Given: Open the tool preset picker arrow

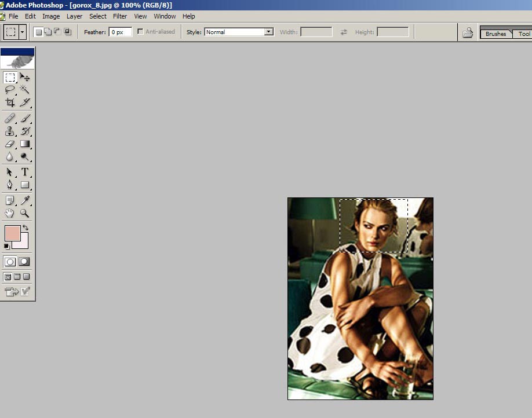Looking at the screenshot, I should click(x=23, y=32).
